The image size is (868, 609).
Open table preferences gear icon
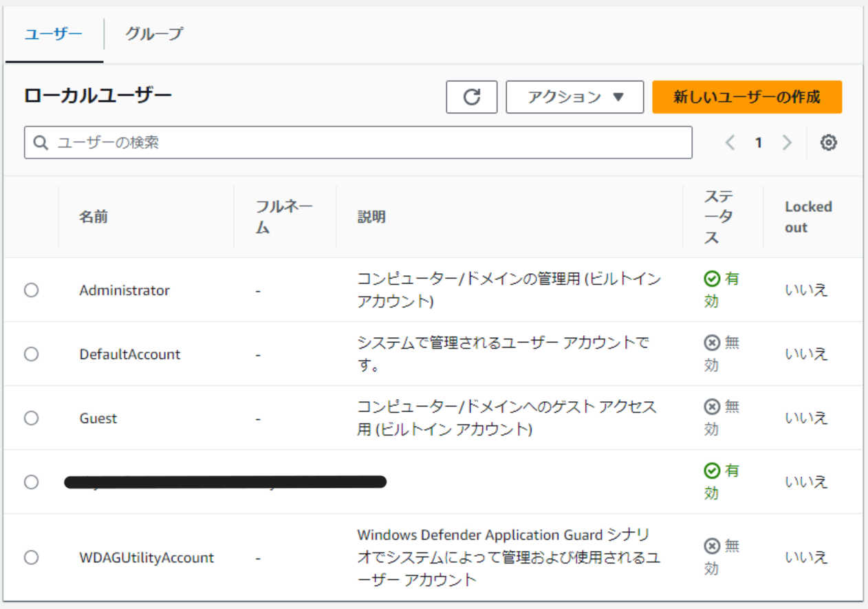click(x=829, y=142)
